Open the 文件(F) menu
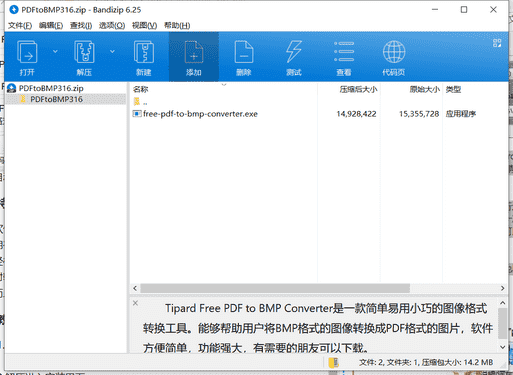 click(x=20, y=25)
